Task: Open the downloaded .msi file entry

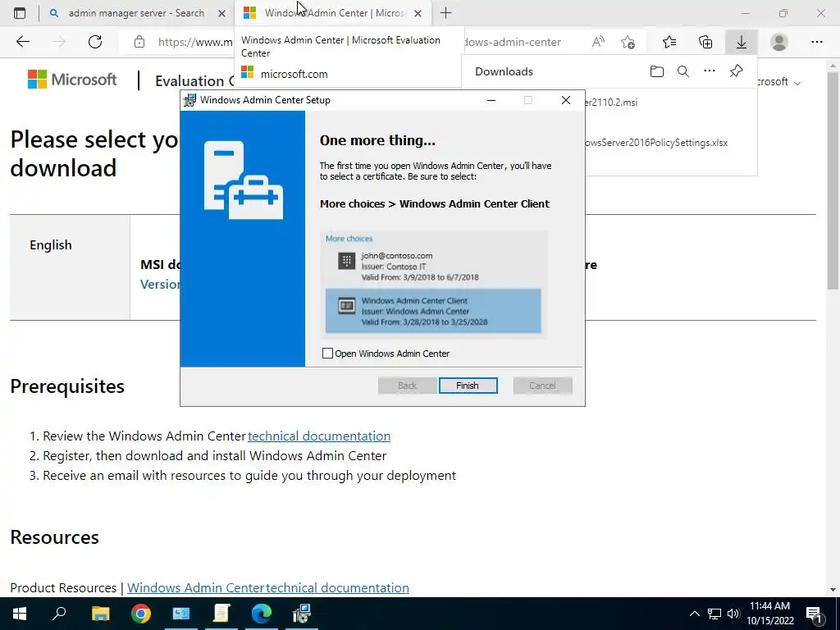Action: [612, 102]
